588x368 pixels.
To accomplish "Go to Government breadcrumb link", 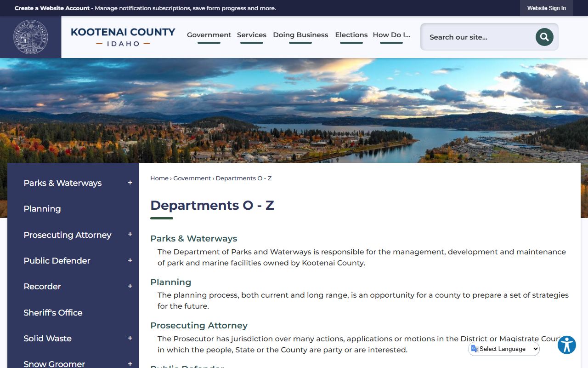I will (192, 178).
